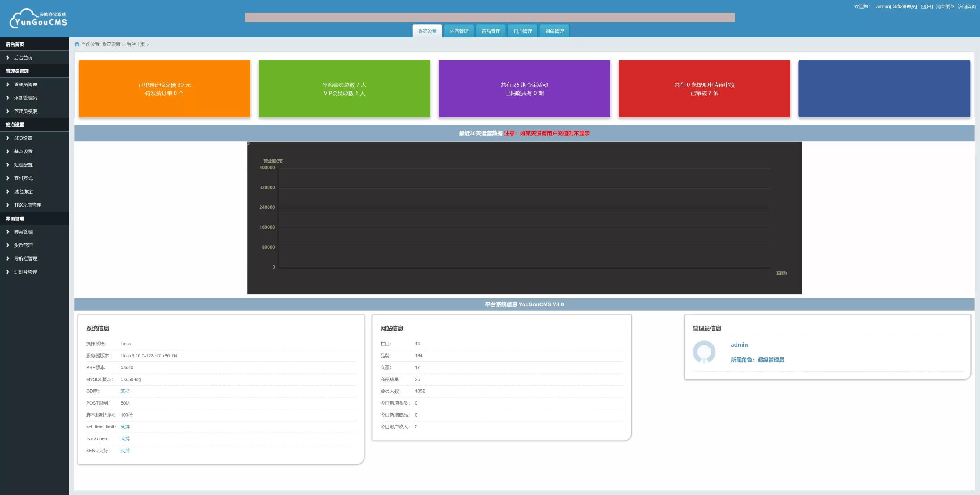Viewport: 980px width, 495px height.
Task: Click chevron icon beside 后台首页
Action: point(8,58)
